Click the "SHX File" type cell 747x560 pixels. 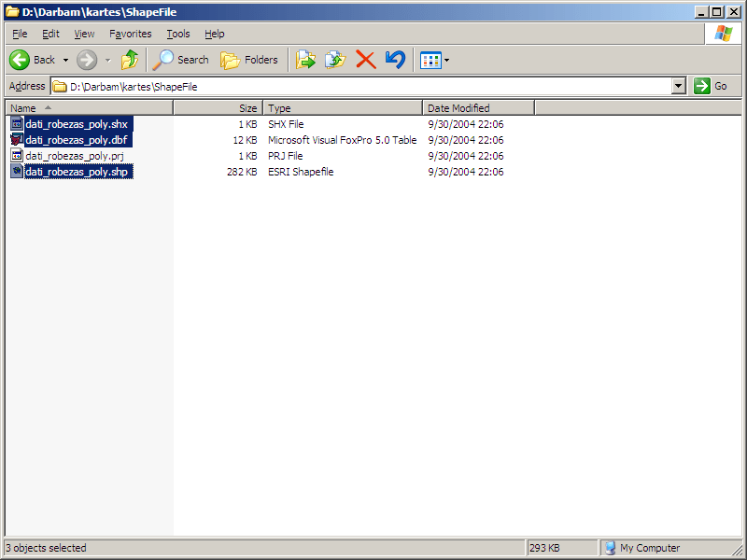coord(286,124)
